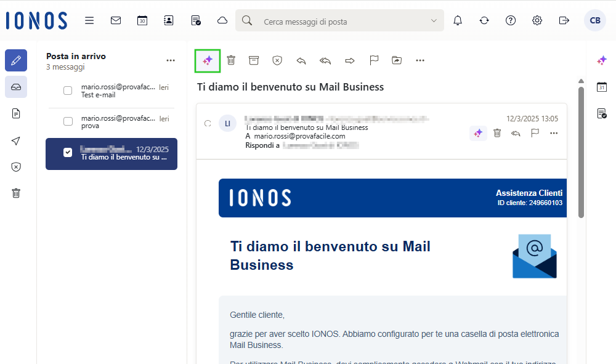Click mario.rossi@provafacile.com recipient address
Viewport: 616px width, 364px height.
coord(299,136)
